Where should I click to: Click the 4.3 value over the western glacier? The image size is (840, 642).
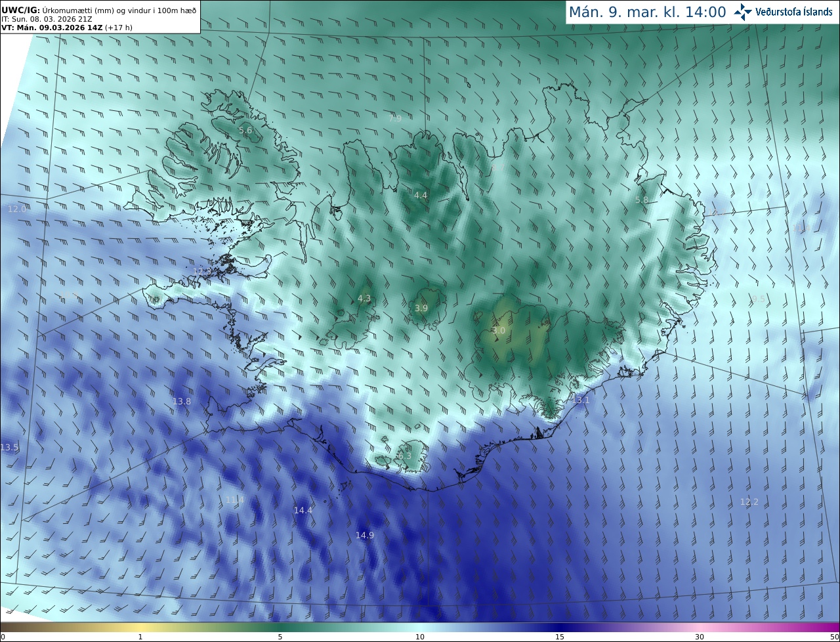[364, 299]
